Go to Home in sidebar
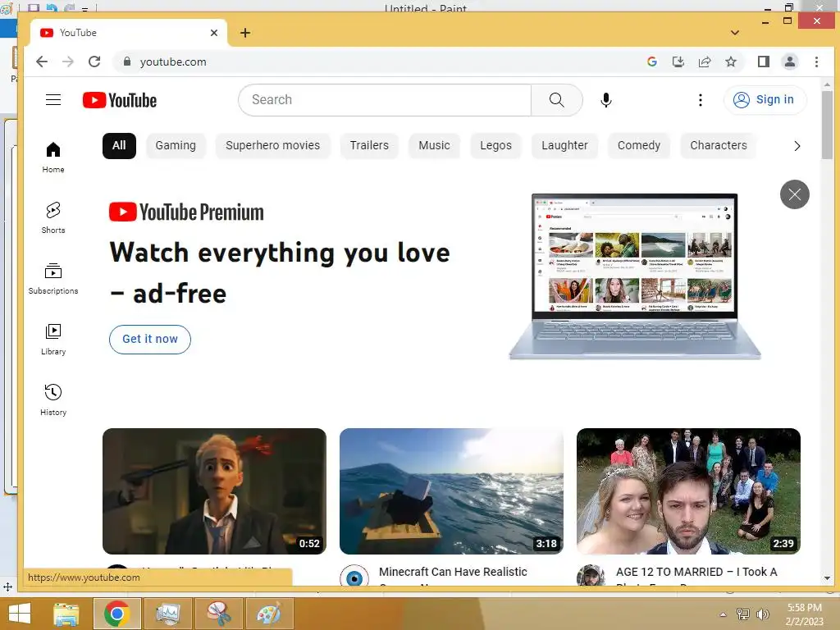The height and width of the screenshot is (630, 840). click(x=53, y=157)
